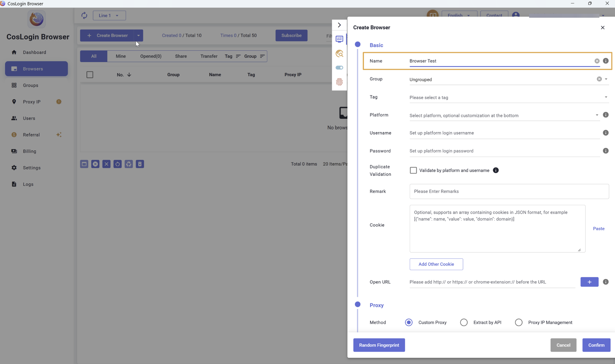
Task: Open the Tag filter icon
Action: [x=238, y=56]
